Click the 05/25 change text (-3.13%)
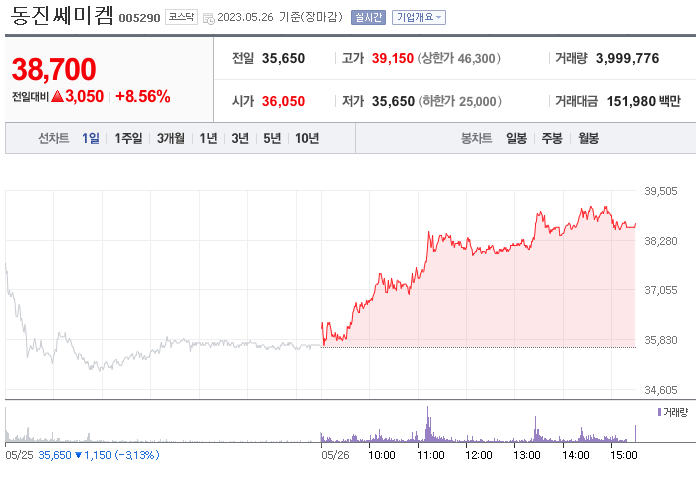696x481 pixels. coord(137,455)
